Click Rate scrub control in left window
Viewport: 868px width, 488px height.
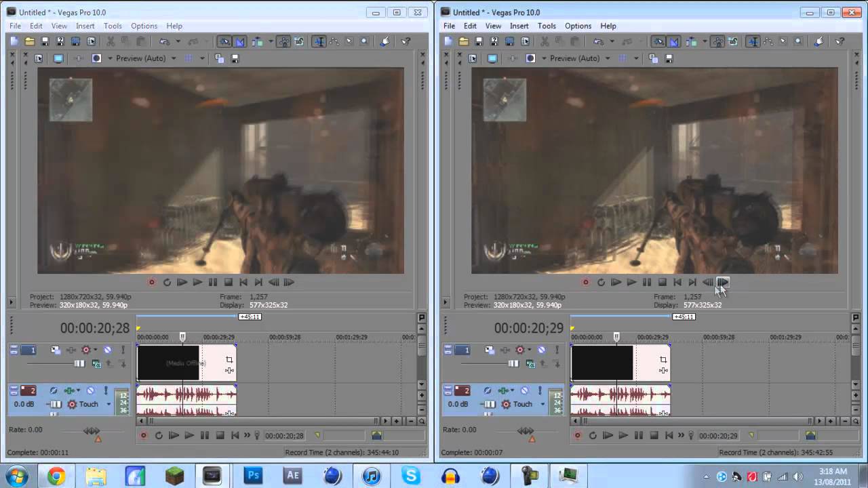point(92,431)
